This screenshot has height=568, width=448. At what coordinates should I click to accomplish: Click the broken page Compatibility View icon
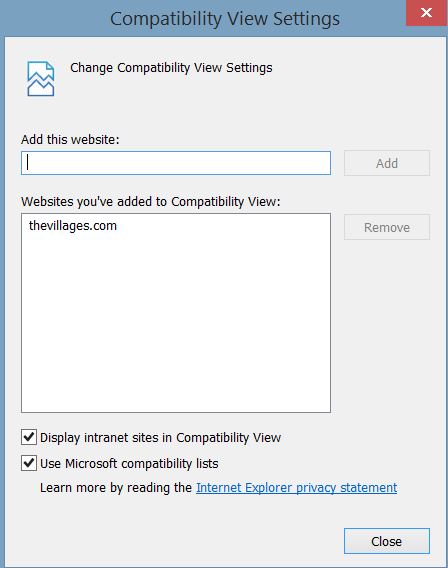41,79
